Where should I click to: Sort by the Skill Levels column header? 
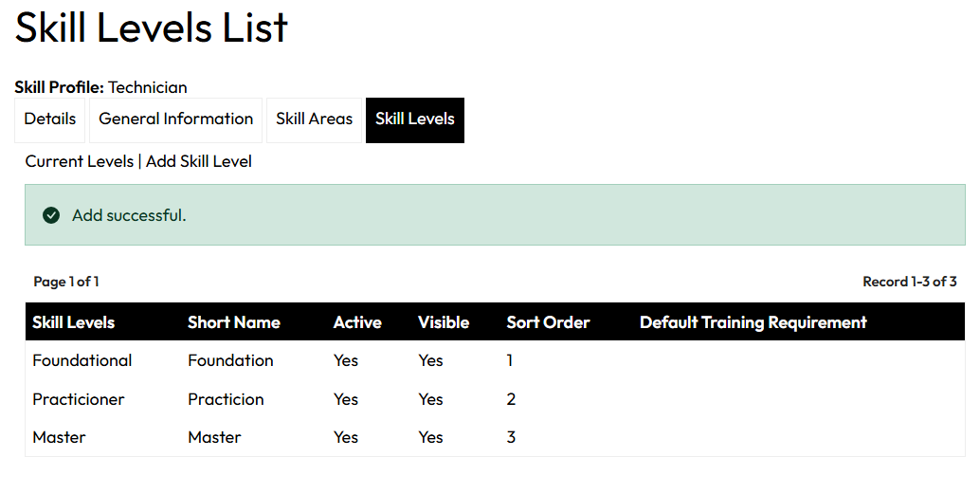(74, 322)
